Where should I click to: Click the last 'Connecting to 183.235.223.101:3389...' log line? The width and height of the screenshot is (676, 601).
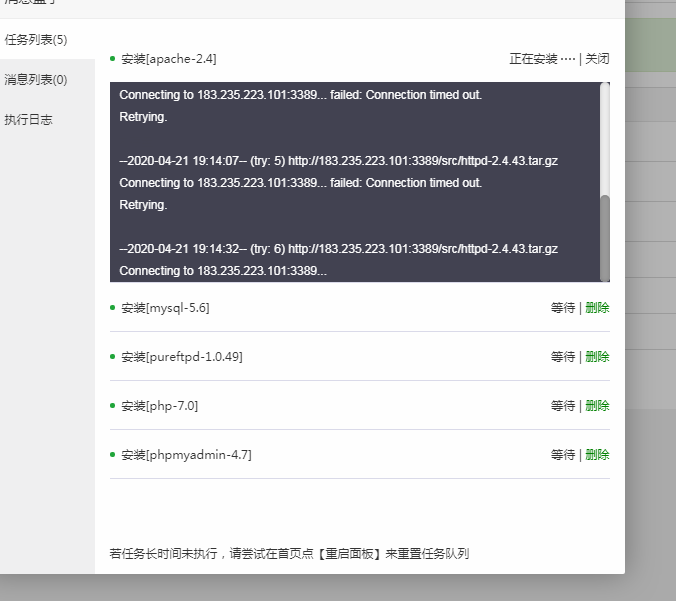(x=223, y=271)
